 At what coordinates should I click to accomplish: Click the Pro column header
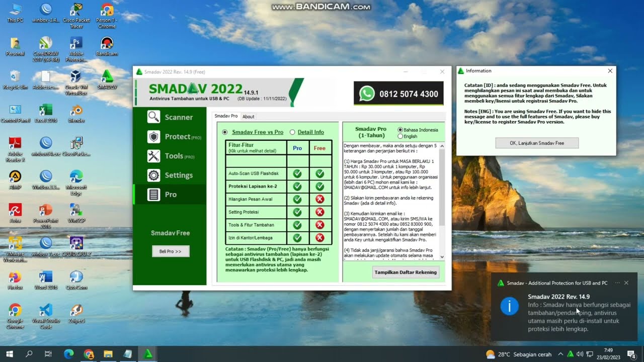[x=297, y=148]
